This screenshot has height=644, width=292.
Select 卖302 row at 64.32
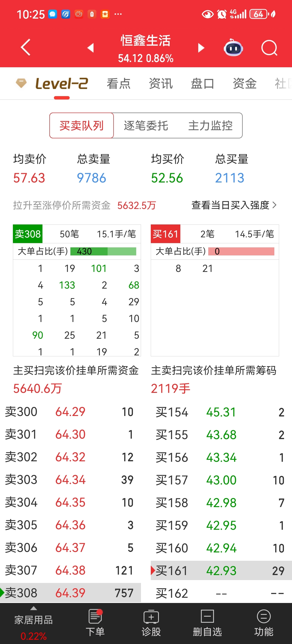click(x=71, y=457)
